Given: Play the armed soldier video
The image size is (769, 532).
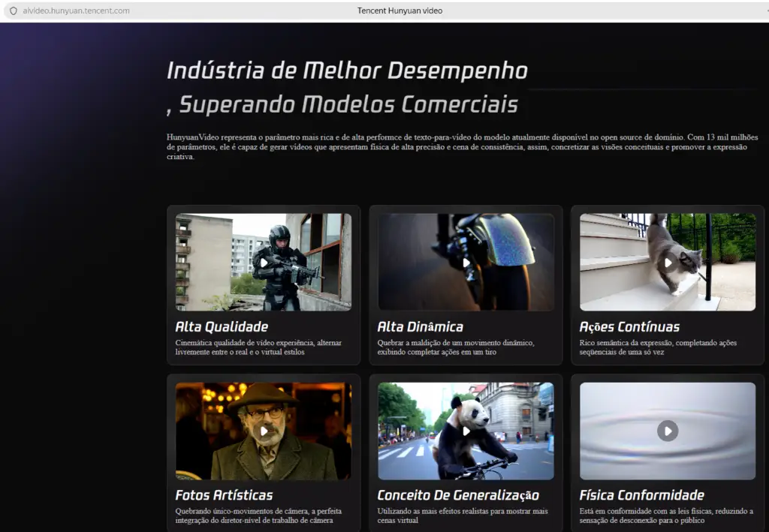Looking at the screenshot, I should coord(264,263).
